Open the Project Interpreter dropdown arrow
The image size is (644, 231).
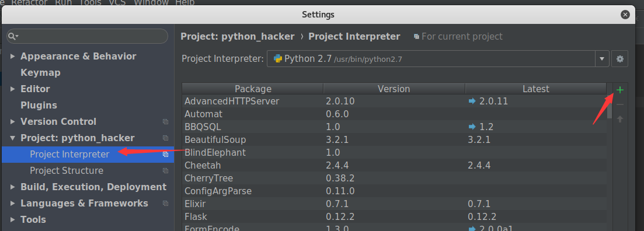click(x=602, y=59)
